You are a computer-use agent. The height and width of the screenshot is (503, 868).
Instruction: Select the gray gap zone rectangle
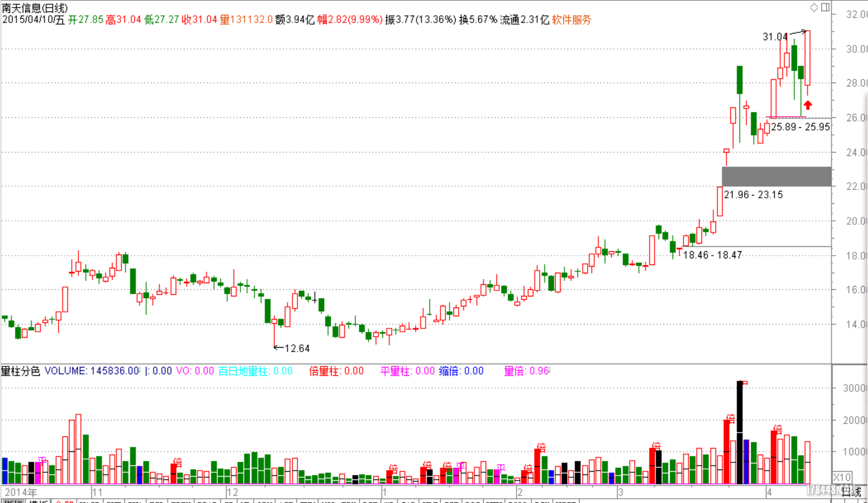tap(777, 176)
